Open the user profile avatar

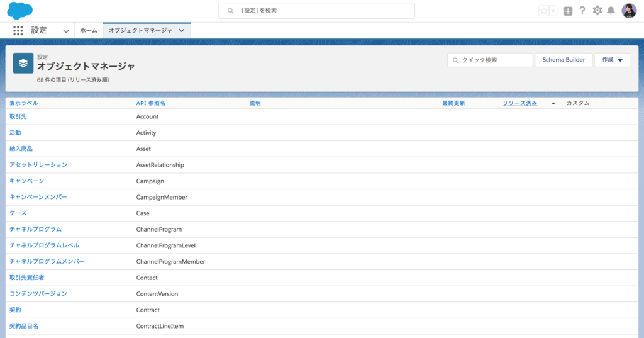[x=629, y=11]
